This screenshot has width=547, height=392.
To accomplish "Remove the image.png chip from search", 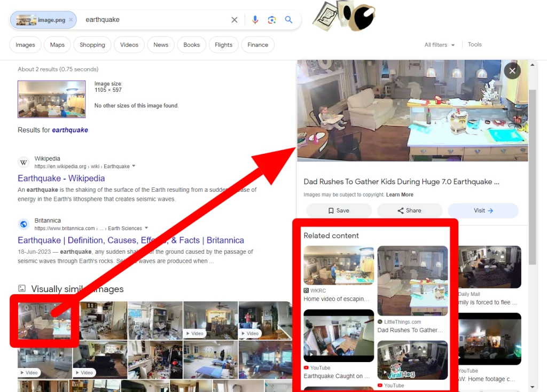I will point(71,20).
